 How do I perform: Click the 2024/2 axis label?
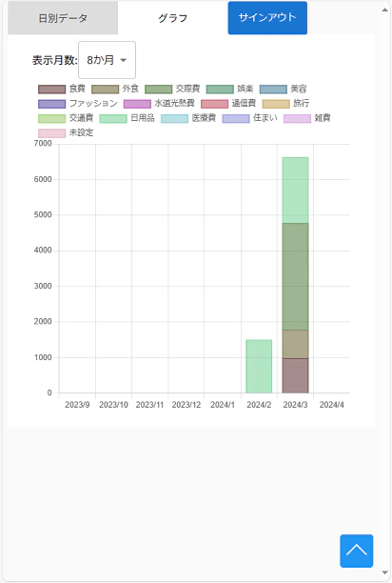coord(259,405)
